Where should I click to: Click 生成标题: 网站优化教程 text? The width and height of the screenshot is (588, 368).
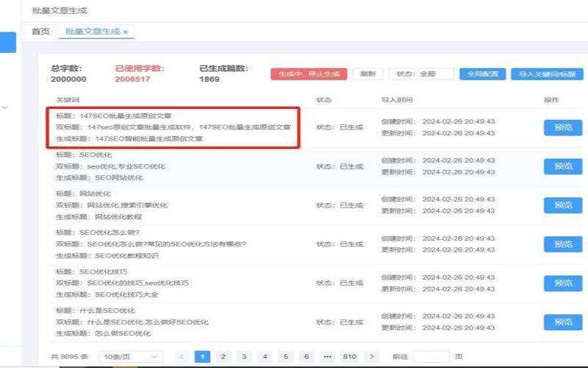[x=99, y=216]
